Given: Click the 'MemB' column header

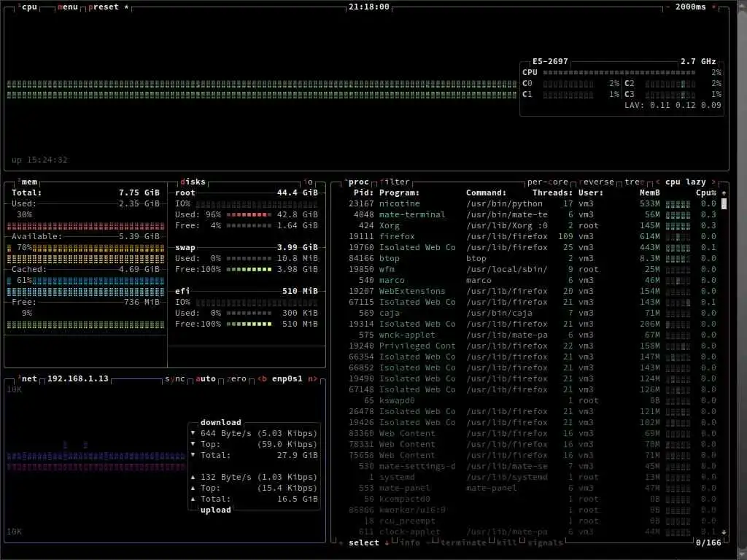Looking at the screenshot, I should point(650,192).
